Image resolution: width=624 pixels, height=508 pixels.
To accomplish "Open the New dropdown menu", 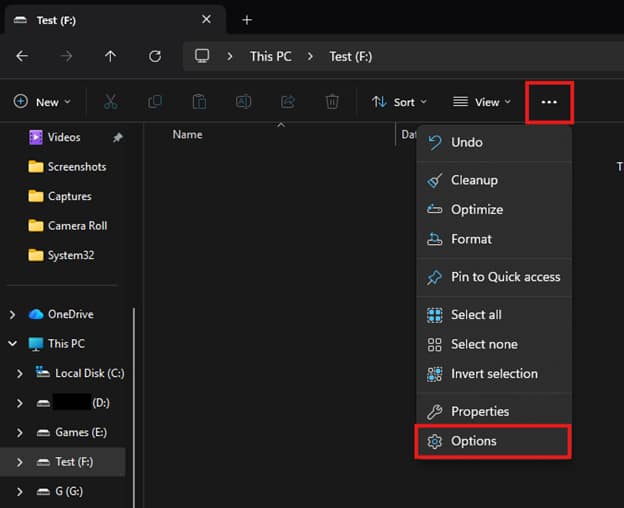I will coord(42,102).
